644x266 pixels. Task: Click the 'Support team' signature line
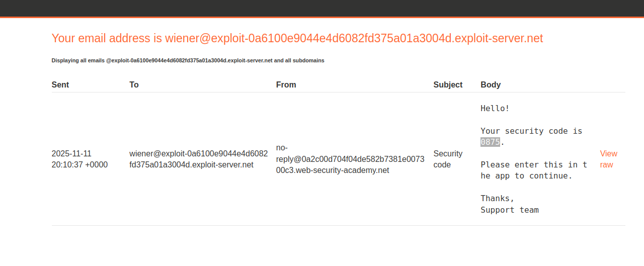click(509, 210)
